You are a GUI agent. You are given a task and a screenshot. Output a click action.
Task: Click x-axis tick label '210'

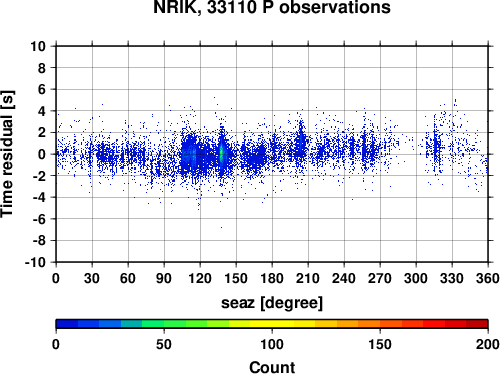click(x=308, y=278)
